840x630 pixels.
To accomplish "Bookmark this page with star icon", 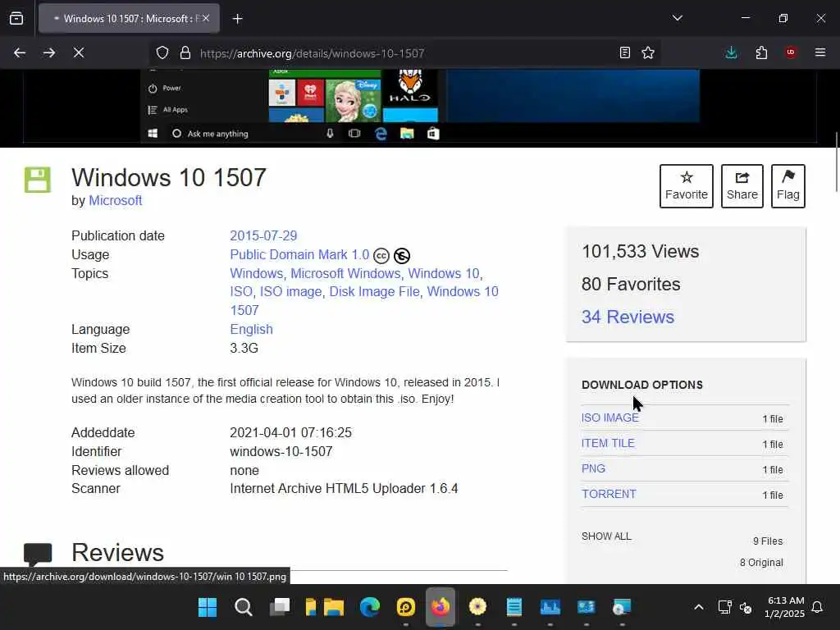I will (x=648, y=52).
